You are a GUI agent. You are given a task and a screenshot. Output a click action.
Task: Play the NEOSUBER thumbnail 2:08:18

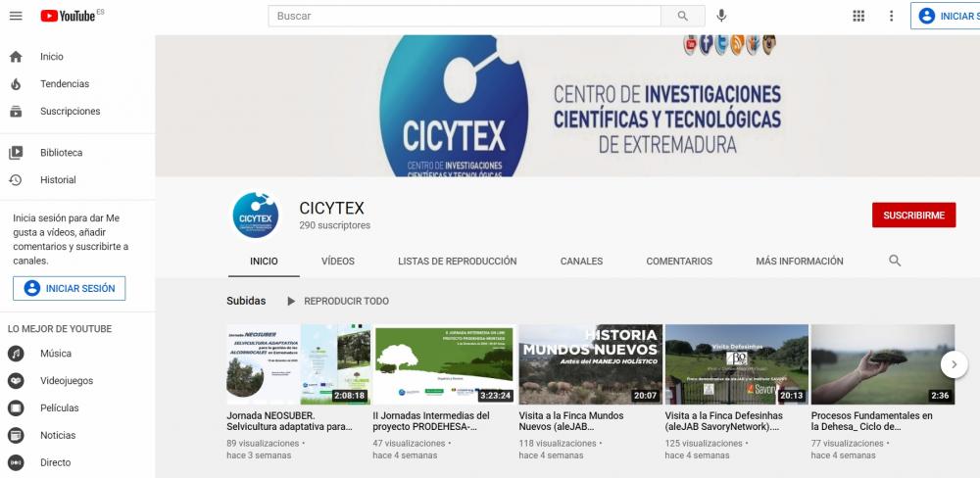coord(298,364)
